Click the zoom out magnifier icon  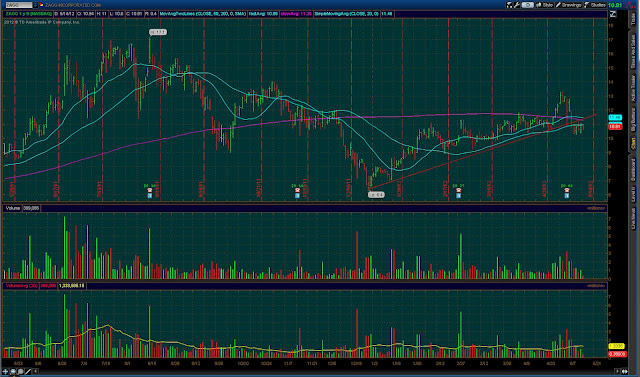tap(20, 372)
